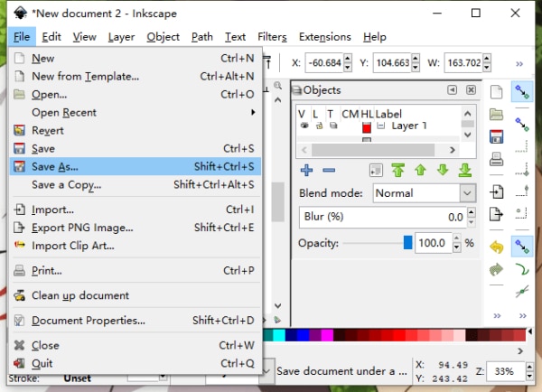Image resolution: width=542 pixels, height=392 pixels.
Task: Click the Export icon in commands bar
Action: pyautogui.click(x=496, y=214)
